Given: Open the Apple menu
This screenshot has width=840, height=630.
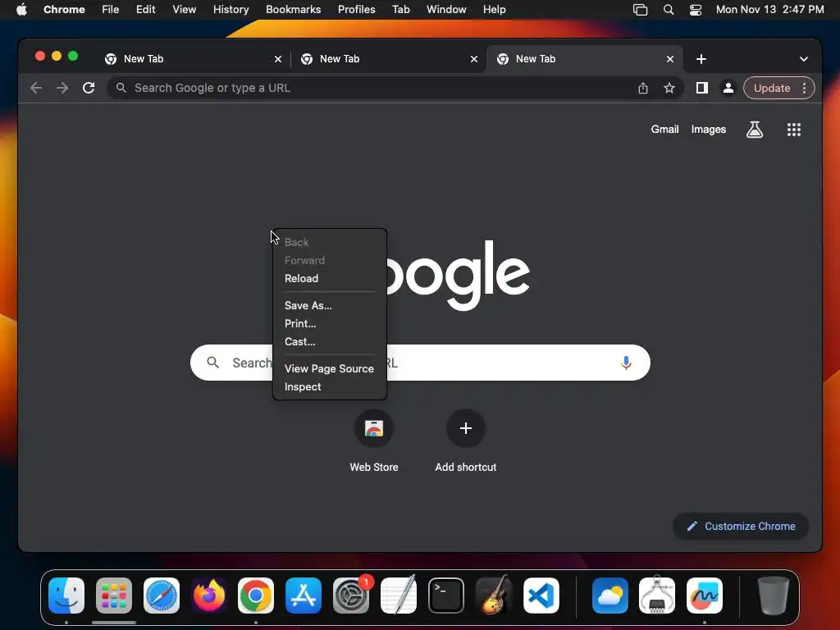Looking at the screenshot, I should point(21,10).
